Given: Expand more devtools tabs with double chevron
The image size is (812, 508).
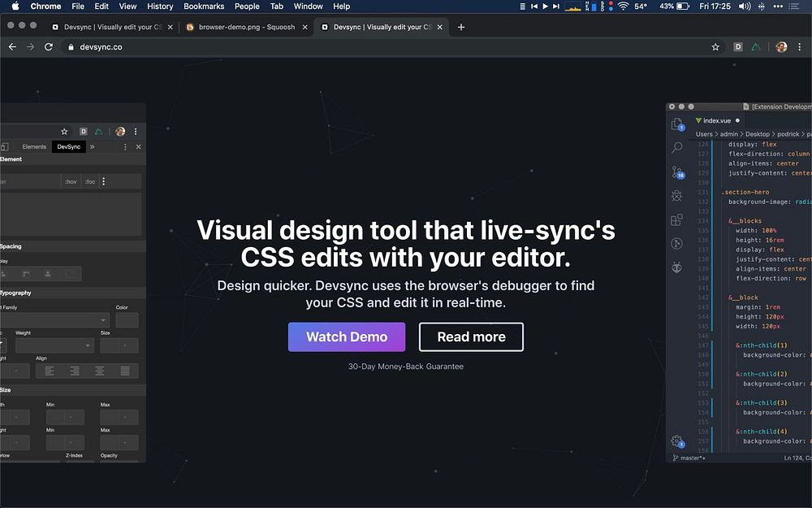Looking at the screenshot, I should [x=93, y=146].
